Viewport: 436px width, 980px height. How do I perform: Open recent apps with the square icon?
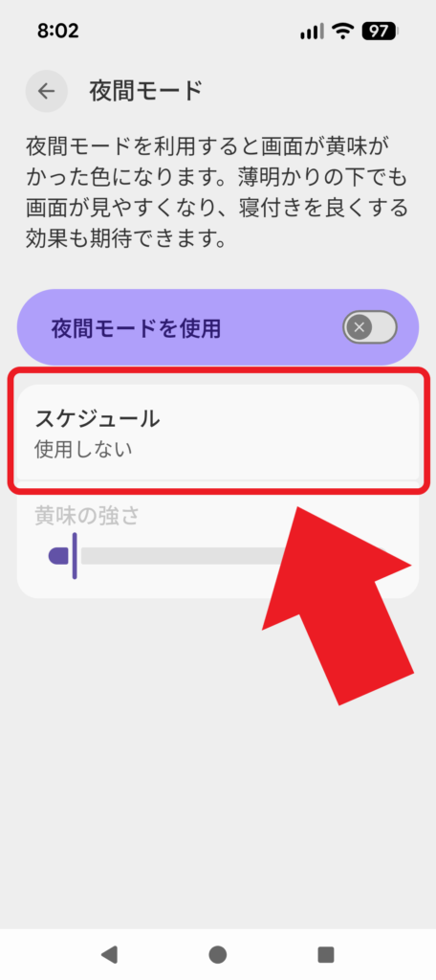point(326,954)
